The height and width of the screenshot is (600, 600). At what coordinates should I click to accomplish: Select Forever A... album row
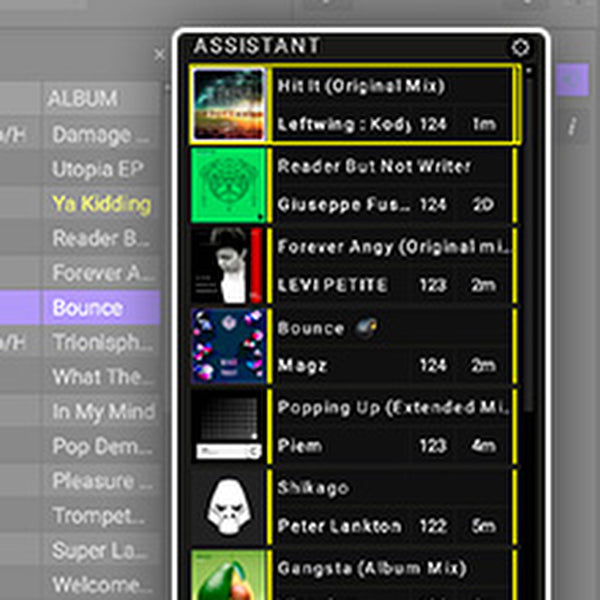101,273
